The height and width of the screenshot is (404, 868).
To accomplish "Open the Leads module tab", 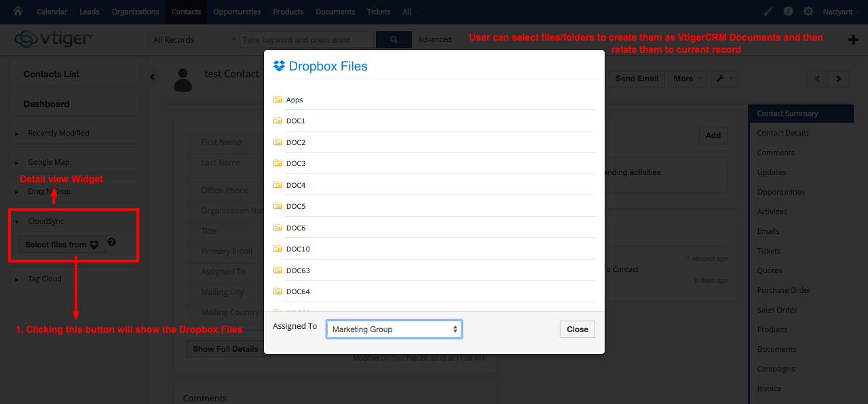I will coord(90,12).
